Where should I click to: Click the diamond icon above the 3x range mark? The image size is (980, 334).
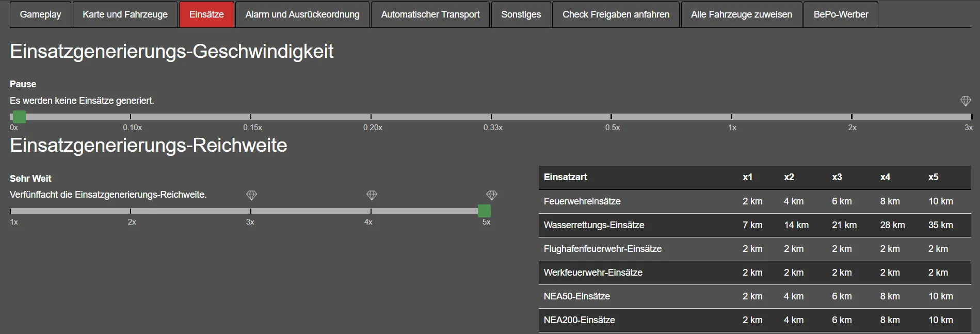(251, 195)
